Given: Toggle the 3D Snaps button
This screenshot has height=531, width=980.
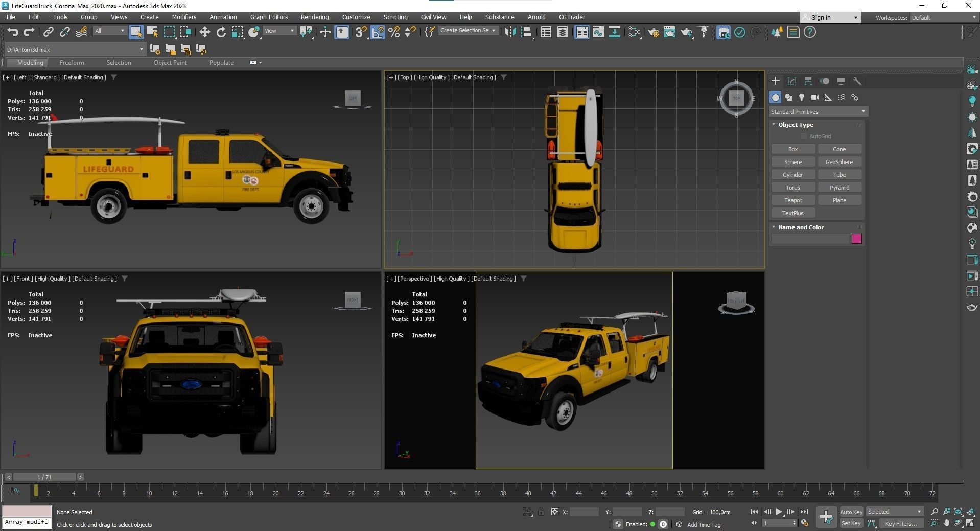Looking at the screenshot, I should [x=361, y=32].
